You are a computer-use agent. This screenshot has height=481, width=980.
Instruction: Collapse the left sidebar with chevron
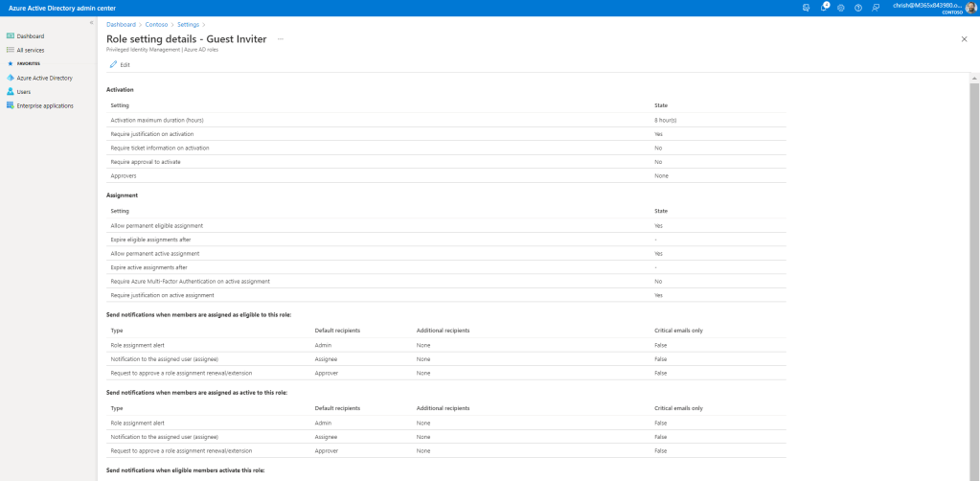point(91,22)
